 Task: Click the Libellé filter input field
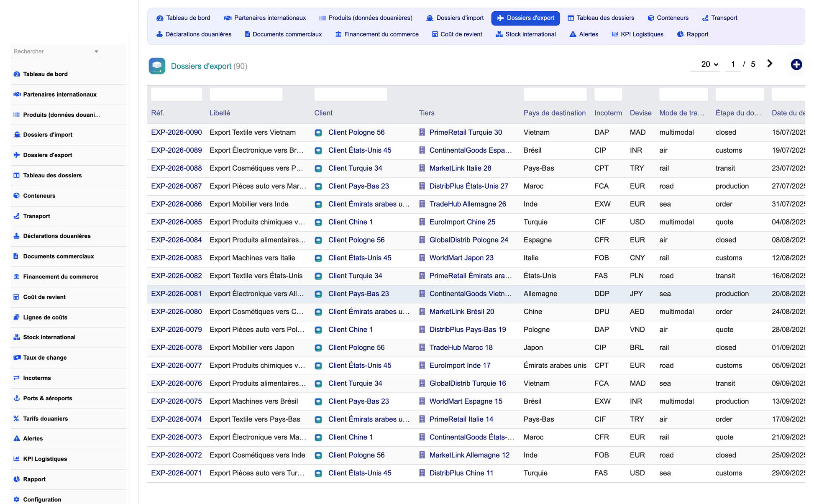(246, 94)
